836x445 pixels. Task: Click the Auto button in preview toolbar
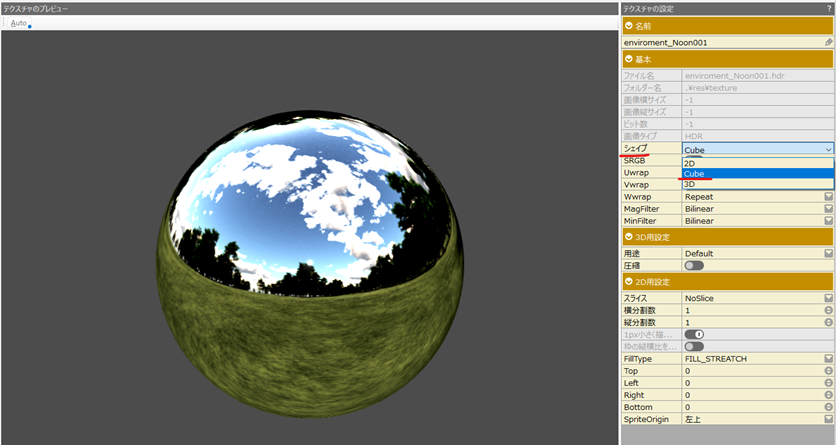coord(19,23)
